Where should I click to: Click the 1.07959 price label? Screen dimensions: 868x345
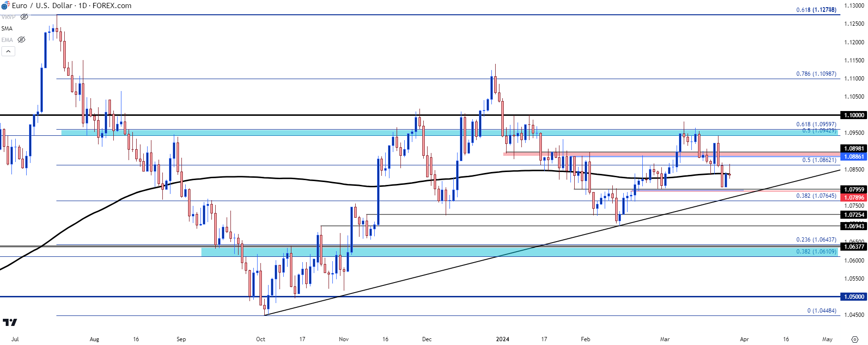point(854,190)
